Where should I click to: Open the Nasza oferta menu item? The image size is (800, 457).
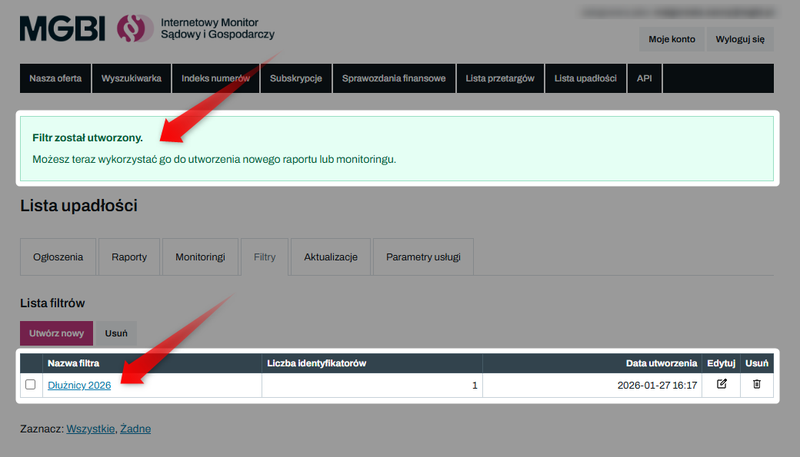coord(56,79)
